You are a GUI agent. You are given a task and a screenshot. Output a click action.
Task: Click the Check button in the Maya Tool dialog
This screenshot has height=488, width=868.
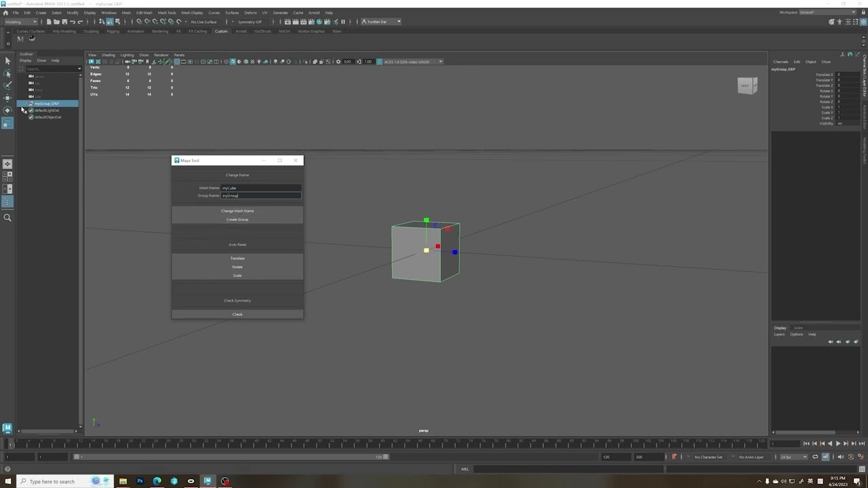pos(237,314)
